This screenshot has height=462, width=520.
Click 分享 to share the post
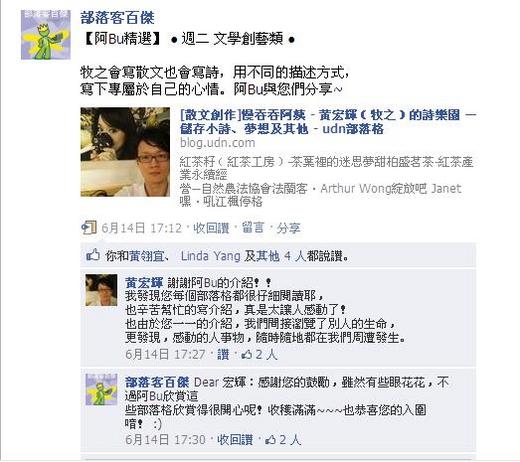(x=288, y=228)
